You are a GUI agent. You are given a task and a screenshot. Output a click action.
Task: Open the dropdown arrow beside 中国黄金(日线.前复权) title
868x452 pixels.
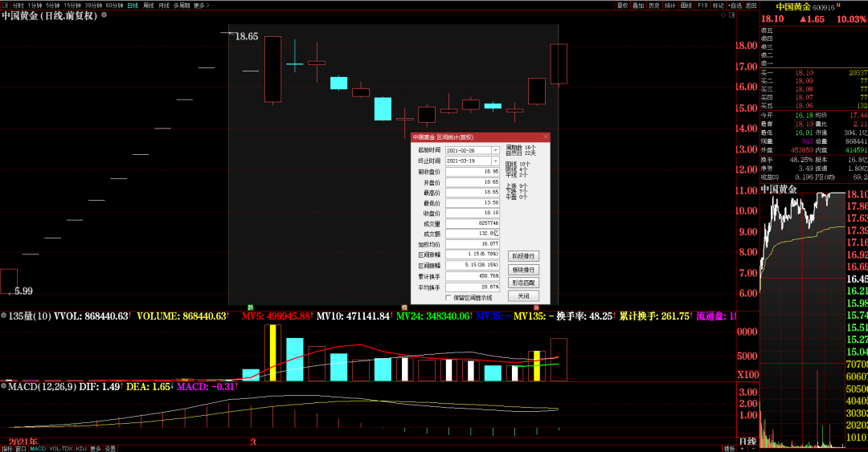pos(104,15)
